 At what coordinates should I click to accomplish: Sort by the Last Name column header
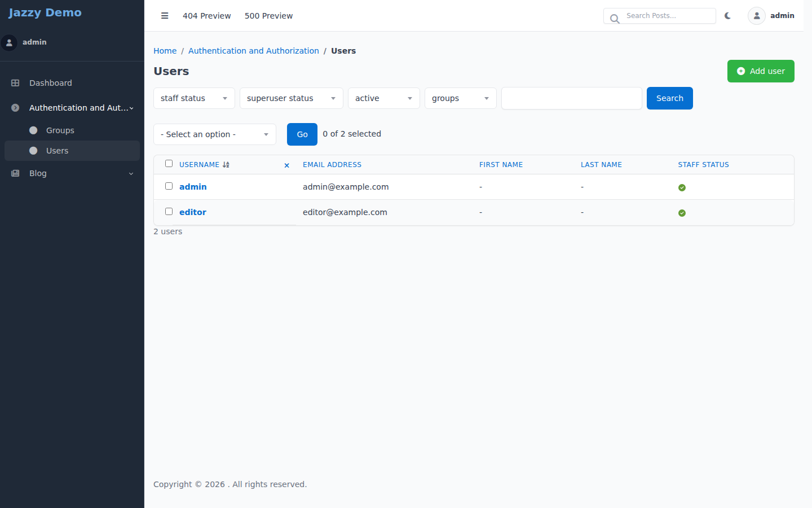click(x=601, y=165)
